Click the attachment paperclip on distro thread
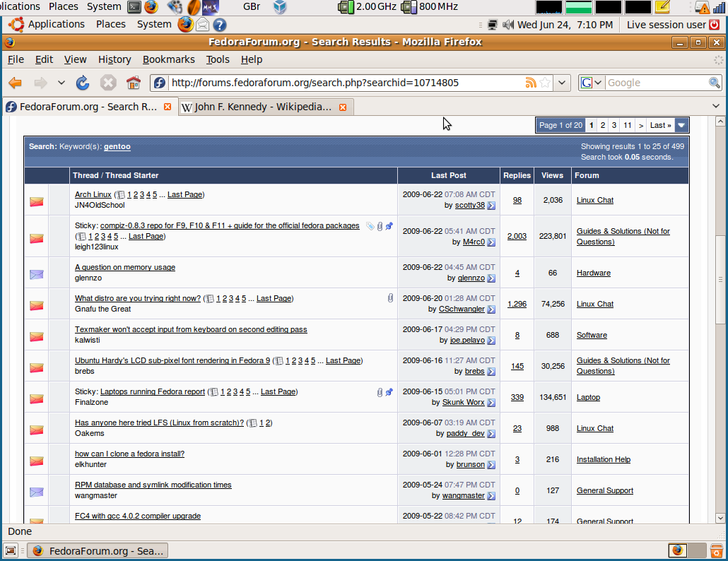This screenshot has width=728, height=561. pyautogui.click(x=390, y=298)
